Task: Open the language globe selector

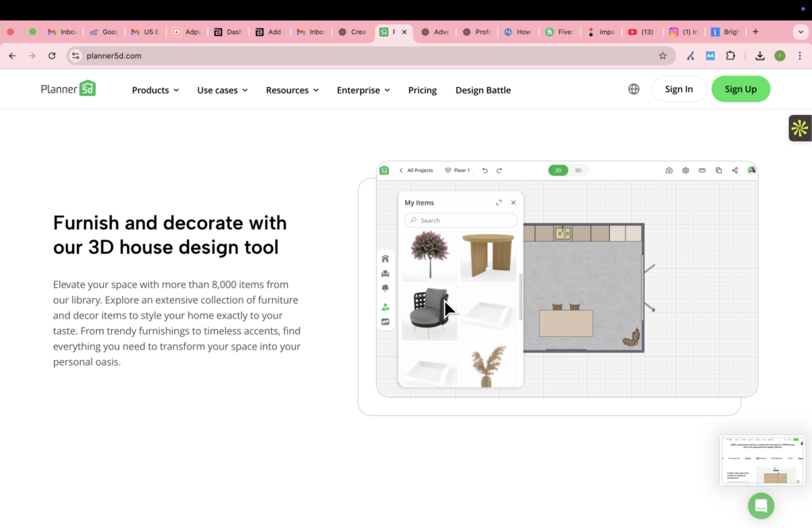Action: (634, 90)
